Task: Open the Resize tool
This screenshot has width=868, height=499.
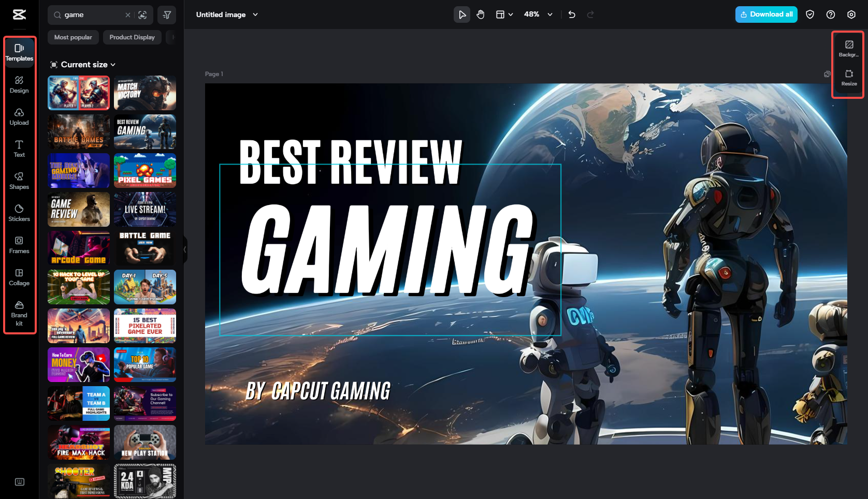Action: pos(849,78)
